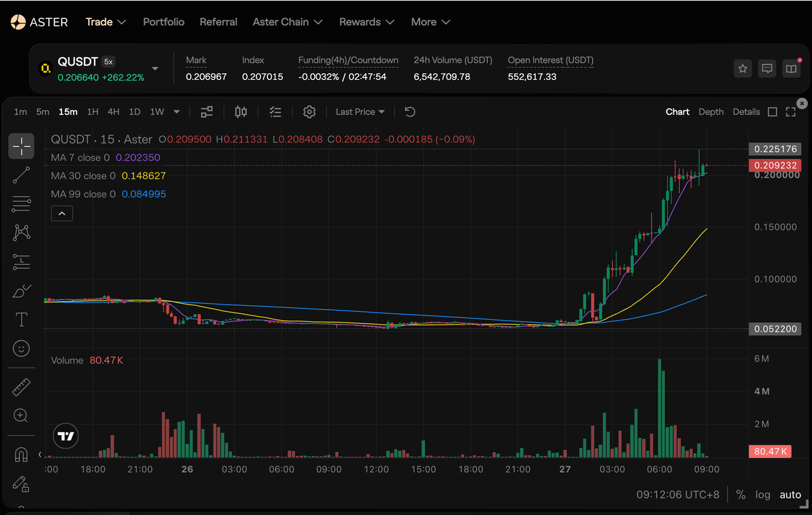Open the Last Price dropdown
This screenshot has height=515, width=812.
coord(360,112)
